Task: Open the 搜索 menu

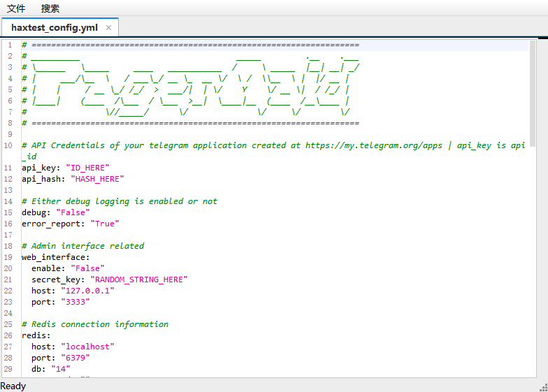Action: point(50,8)
